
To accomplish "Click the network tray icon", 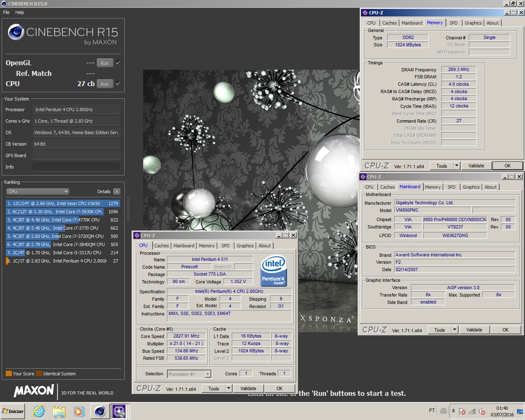I will [x=472, y=411].
